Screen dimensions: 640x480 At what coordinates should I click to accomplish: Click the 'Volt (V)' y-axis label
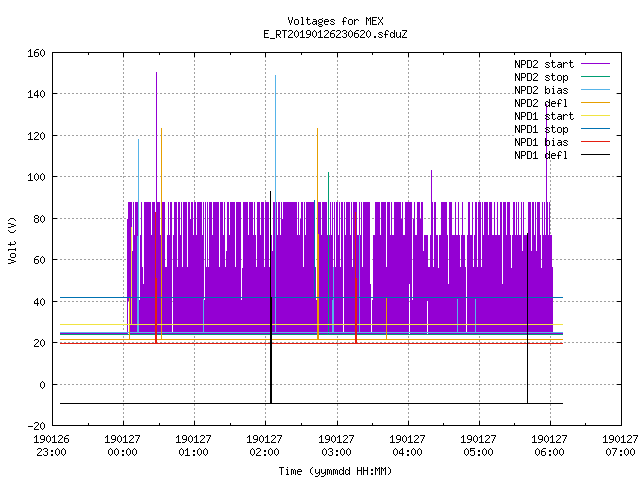pyautogui.click(x=13, y=240)
